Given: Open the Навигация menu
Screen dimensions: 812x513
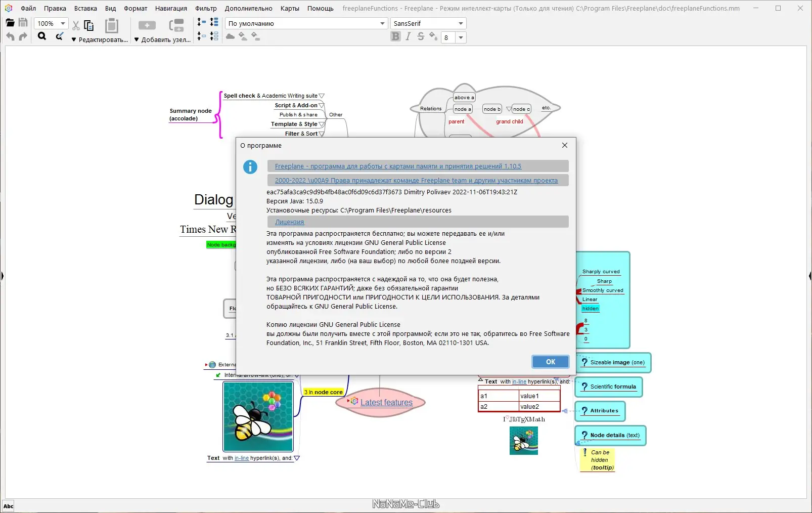Looking at the screenshot, I should pyautogui.click(x=171, y=8).
